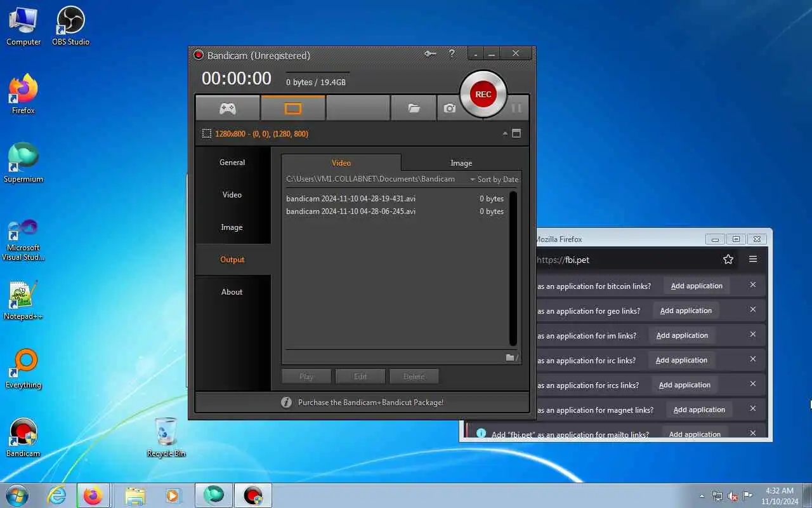Open the General settings section
The height and width of the screenshot is (508, 812).
point(232,163)
